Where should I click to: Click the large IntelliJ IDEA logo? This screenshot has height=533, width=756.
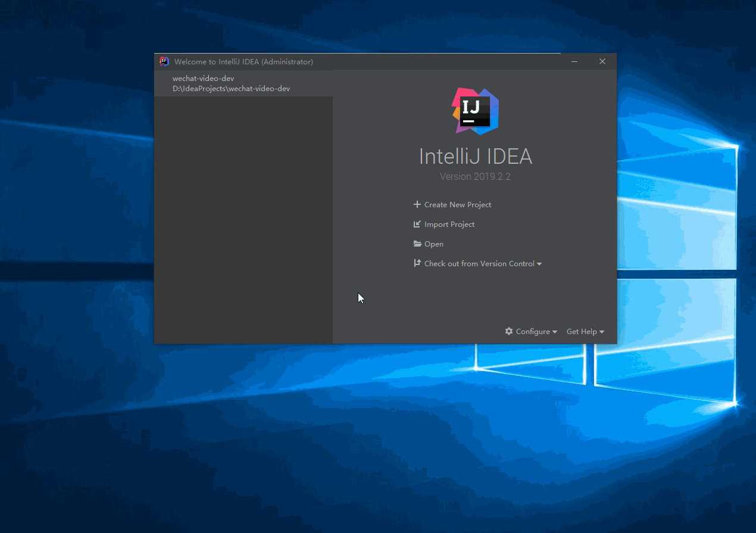tap(475, 111)
